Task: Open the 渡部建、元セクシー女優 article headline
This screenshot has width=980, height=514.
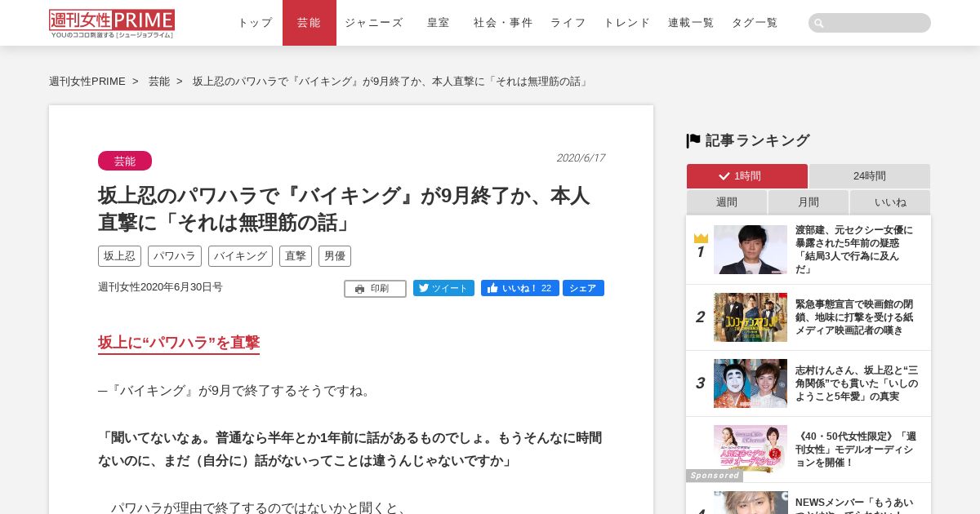Action: pos(854,250)
